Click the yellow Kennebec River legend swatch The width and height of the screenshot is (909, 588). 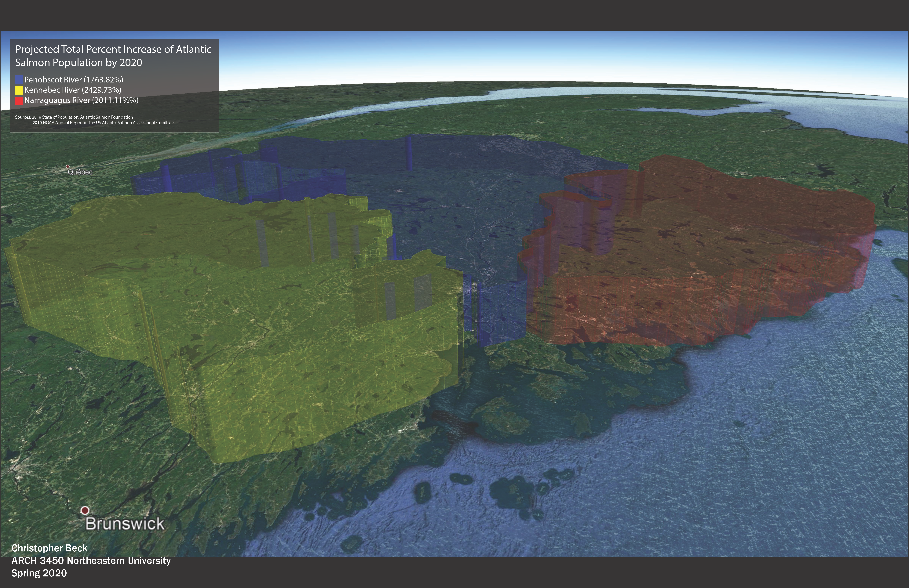tap(19, 90)
